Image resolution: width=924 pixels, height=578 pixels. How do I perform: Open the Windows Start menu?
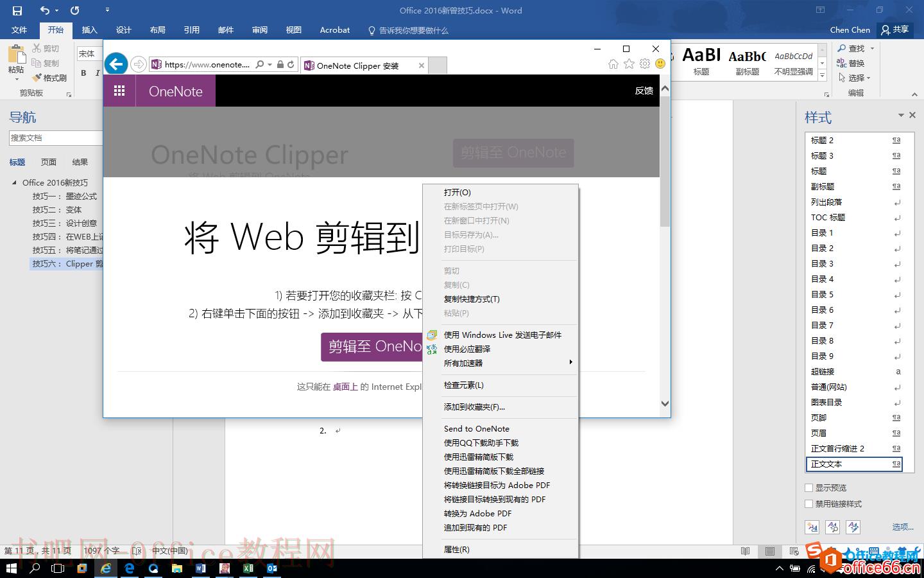pyautogui.click(x=11, y=568)
